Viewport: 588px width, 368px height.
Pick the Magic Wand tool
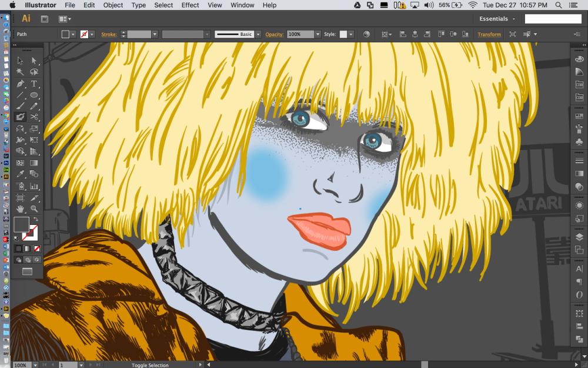[x=21, y=72]
